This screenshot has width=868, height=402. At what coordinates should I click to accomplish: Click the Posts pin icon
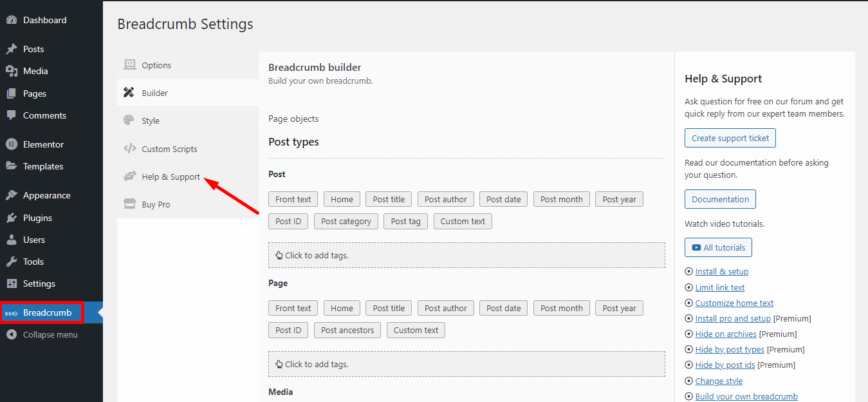point(12,49)
